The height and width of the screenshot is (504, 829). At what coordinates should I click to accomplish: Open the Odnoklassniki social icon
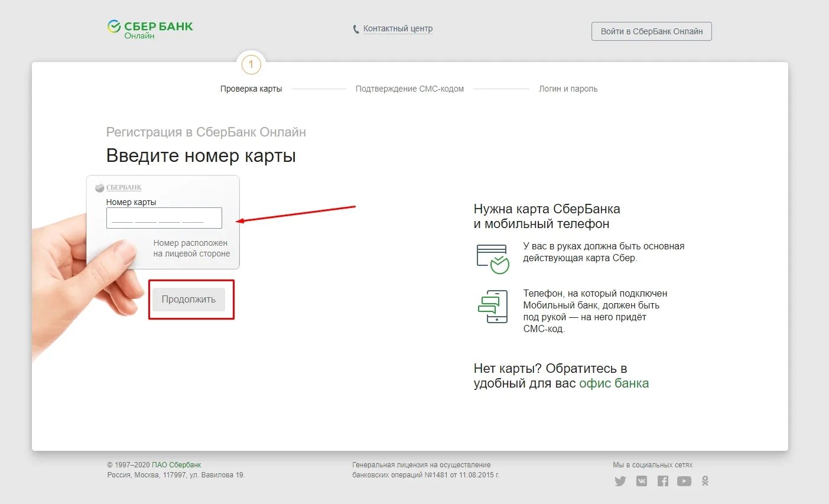pos(705,481)
